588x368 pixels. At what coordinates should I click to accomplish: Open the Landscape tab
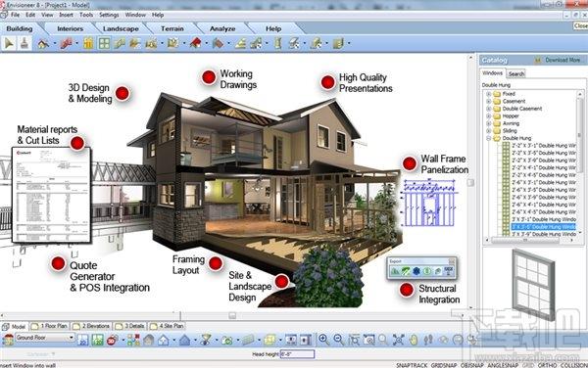click(121, 28)
